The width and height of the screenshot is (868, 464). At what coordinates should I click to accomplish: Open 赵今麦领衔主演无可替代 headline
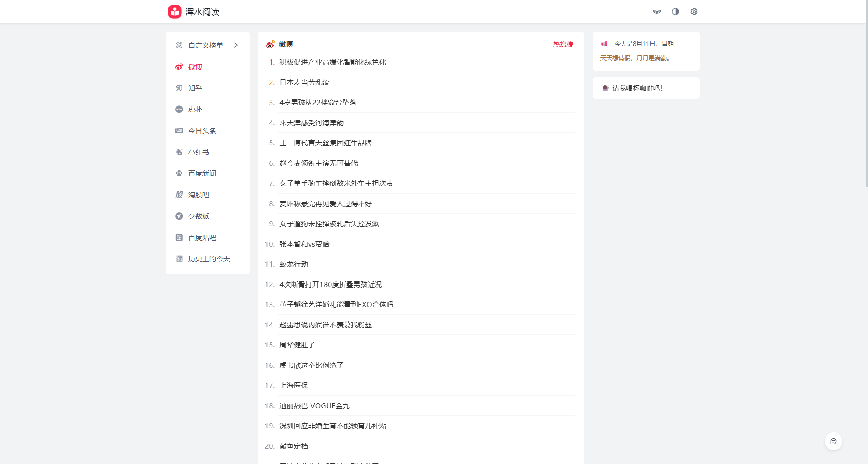[x=318, y=163]
